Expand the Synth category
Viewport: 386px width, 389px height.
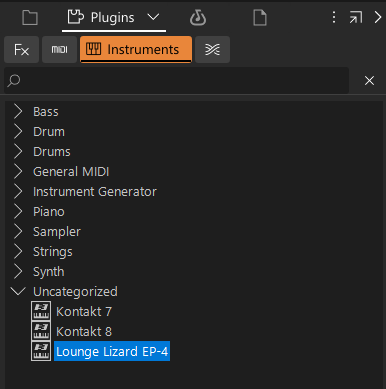[x=18, y=272]
